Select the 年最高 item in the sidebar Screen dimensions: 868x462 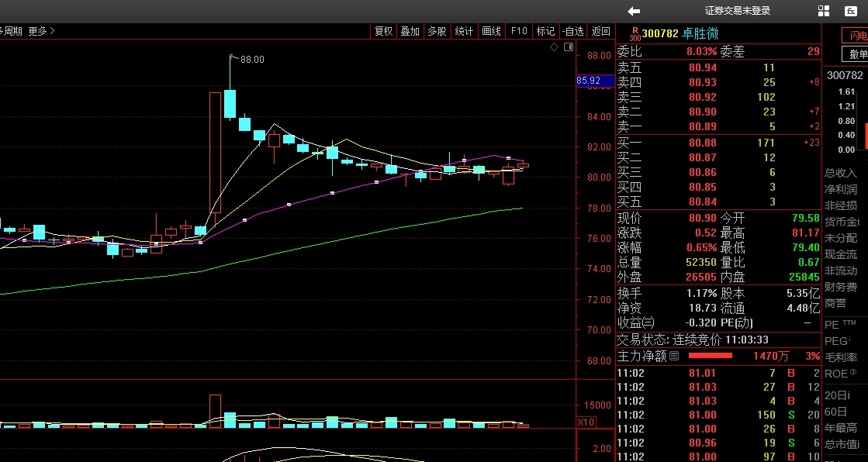tap(840, 428)
